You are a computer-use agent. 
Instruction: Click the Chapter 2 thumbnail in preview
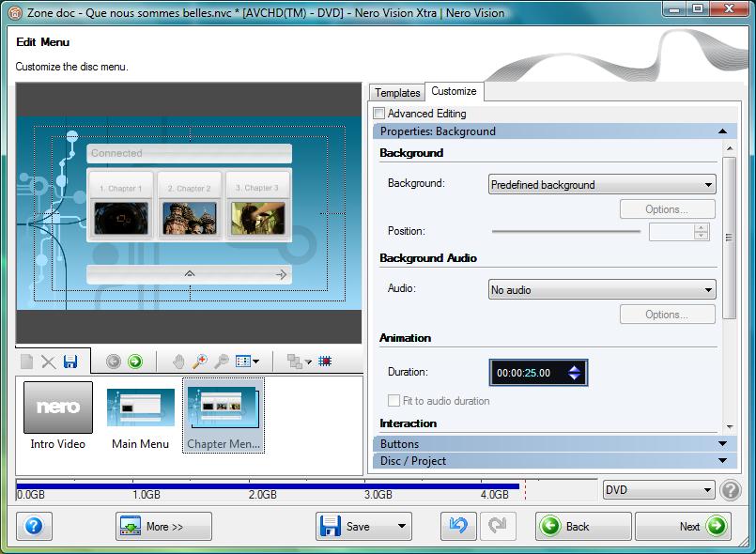pos(190,218)
